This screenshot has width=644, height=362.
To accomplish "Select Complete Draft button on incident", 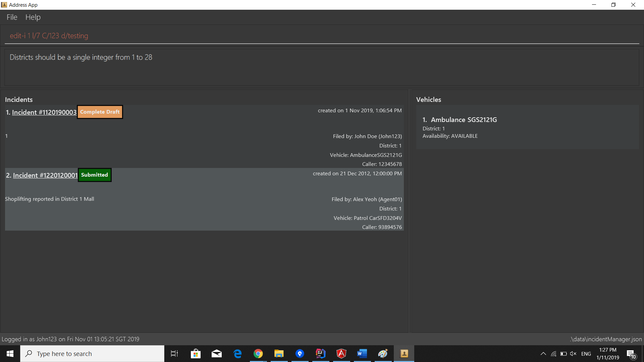I will click(100, 111).
